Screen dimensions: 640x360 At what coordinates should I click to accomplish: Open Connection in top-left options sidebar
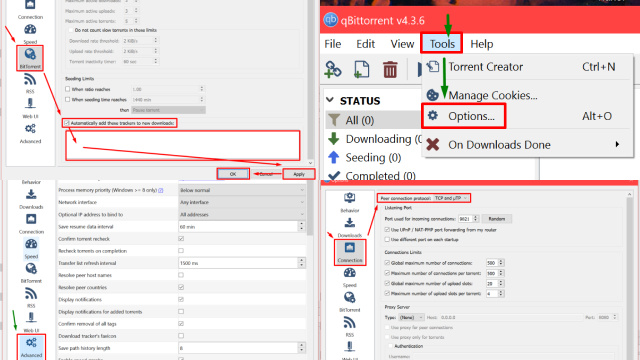click(x=30, y=5)
